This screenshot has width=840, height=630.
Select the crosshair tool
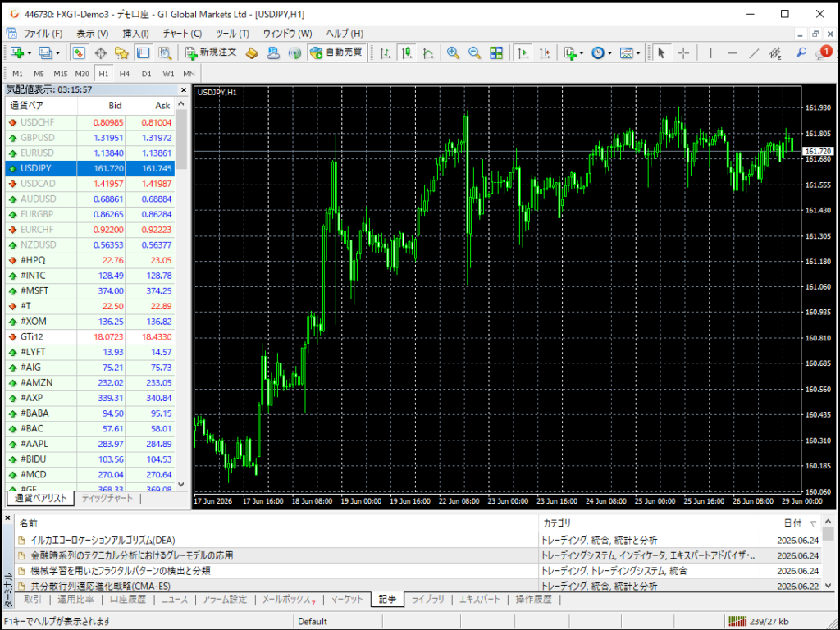683,52
